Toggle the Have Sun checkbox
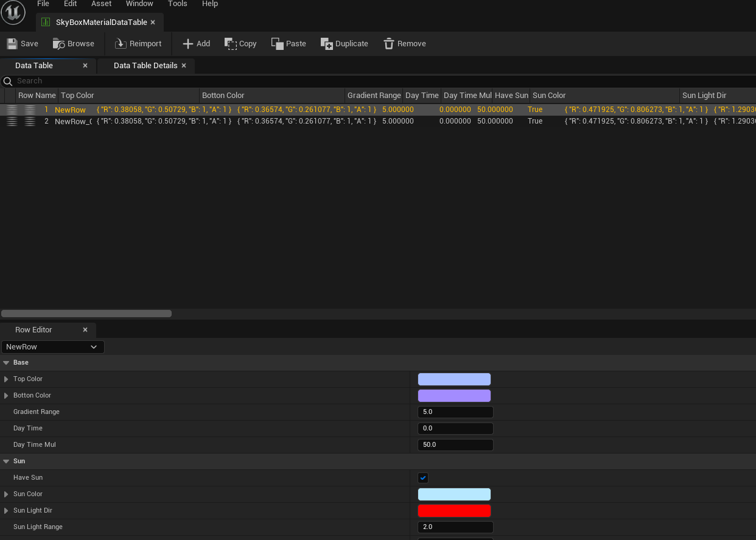Viewport: 756px width, 540px height. [x=423, y=478]
